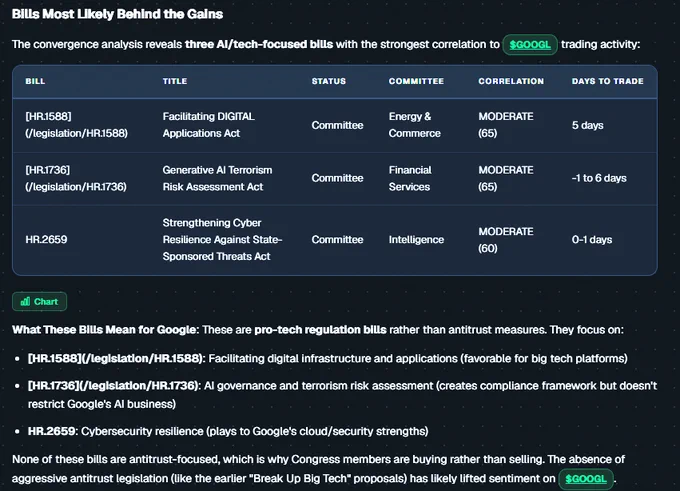The width and height of the screenshot is (680, 491).
Task: Click the [HR.1736] bullet item text
Action: pyautogui.click(x=342, y=395)
